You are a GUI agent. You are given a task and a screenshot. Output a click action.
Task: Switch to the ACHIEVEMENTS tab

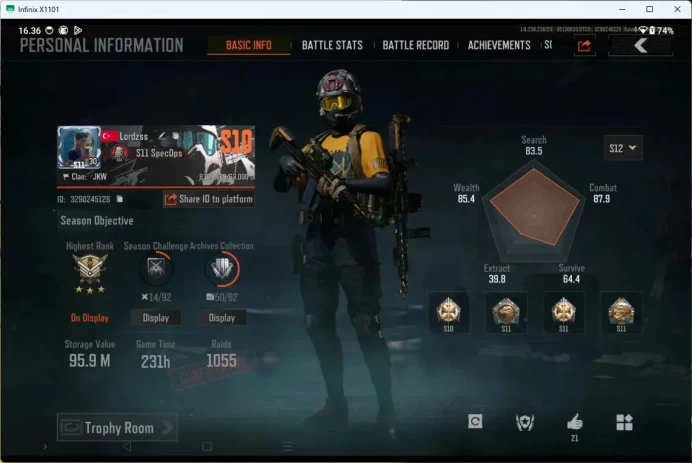tap(499, 45)
